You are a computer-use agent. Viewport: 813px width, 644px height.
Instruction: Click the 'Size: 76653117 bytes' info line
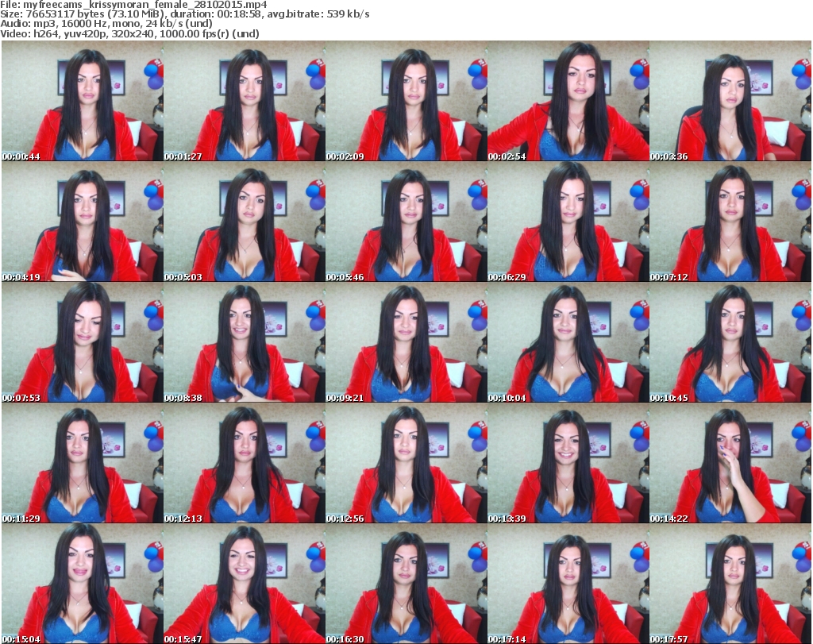click(184, 14)
